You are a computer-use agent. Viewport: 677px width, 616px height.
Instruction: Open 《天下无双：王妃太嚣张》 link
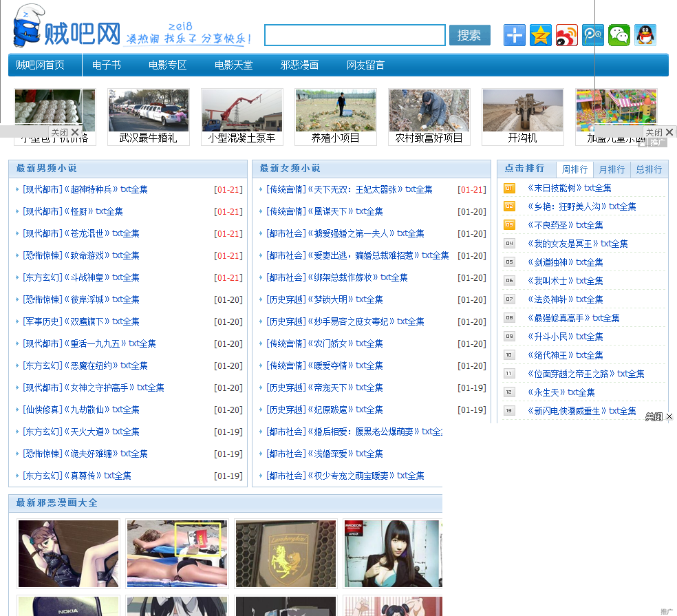[x=370, y=190]
